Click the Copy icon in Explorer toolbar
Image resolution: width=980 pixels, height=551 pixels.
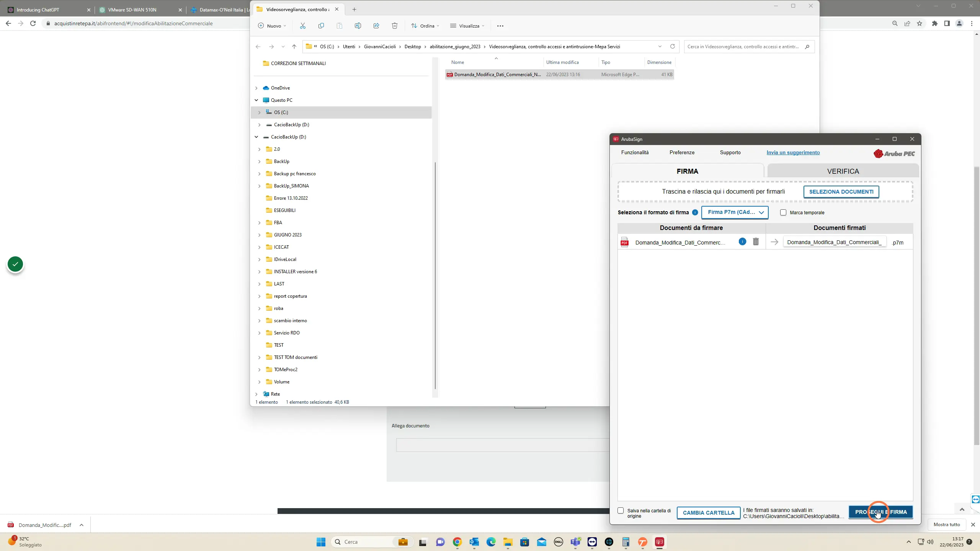(321, 26)
